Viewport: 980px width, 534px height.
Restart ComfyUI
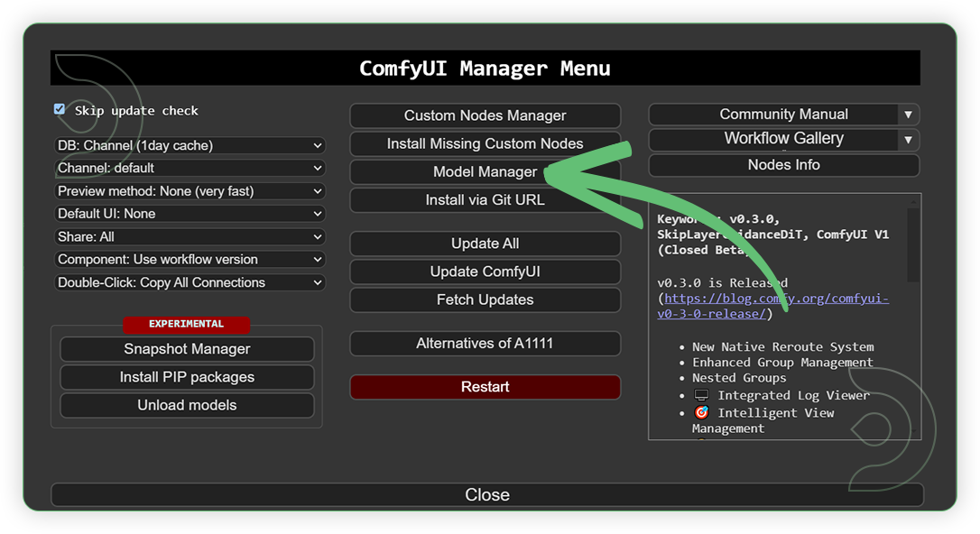[x=485, y=386]
